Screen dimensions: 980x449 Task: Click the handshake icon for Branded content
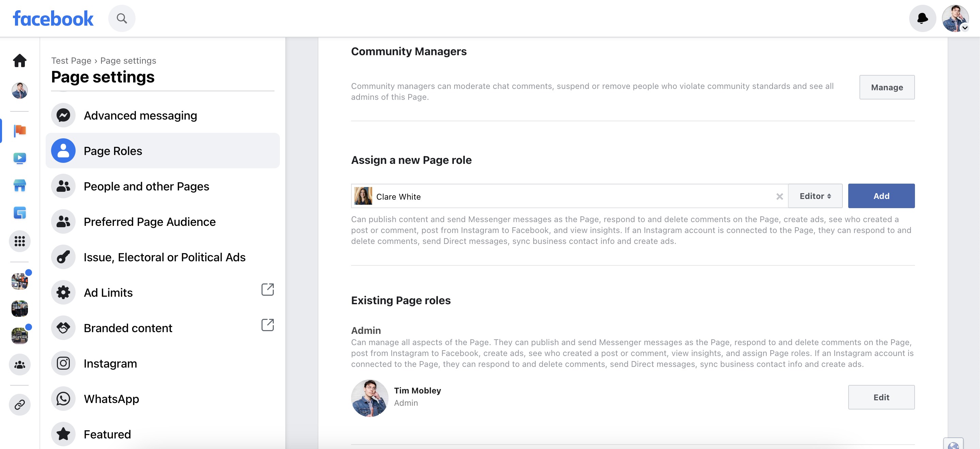pyautogui.click(x=63, y=328)
